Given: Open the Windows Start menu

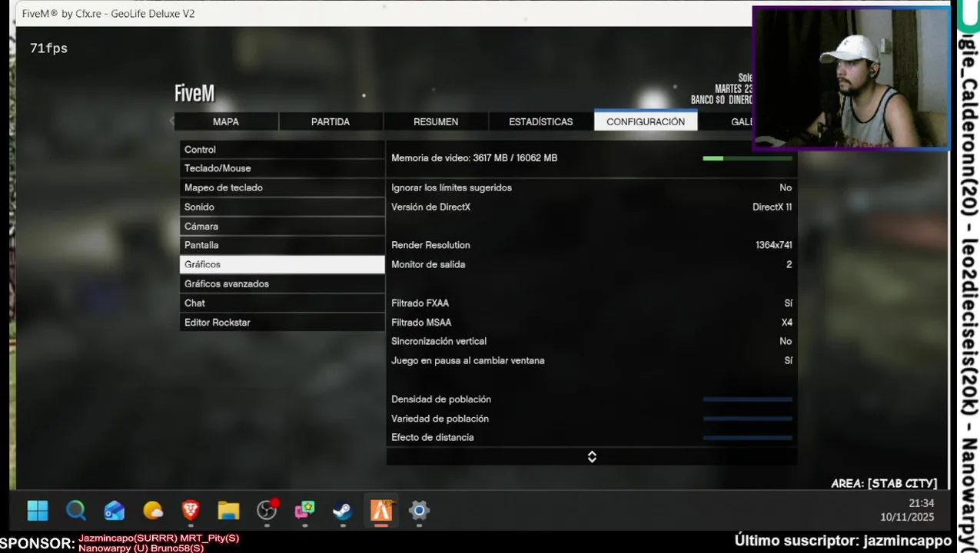Looking at the screenshot, I should tap(38, 510).
